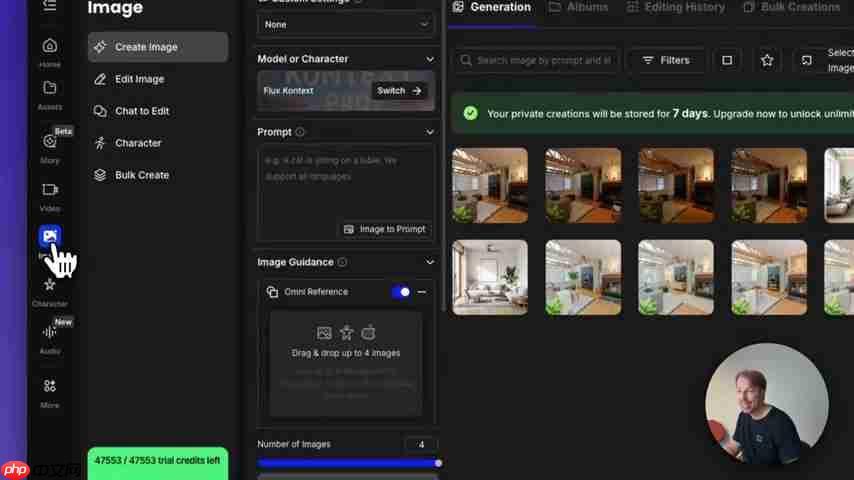The width and height of the screenshot is (854, 480).
Task: Click the Number of Images value field
Action: 421,445
